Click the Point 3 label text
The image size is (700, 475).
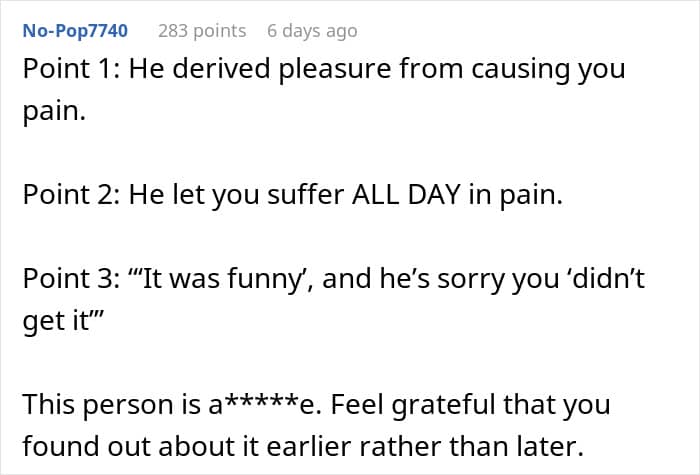click(71, 279)
